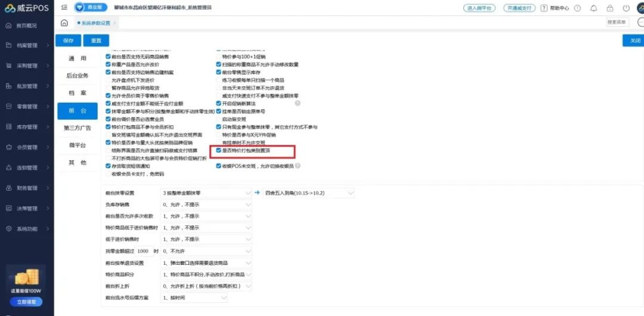
Task: Select the 前台 settings tab
Action: click(x=77, y=111)
